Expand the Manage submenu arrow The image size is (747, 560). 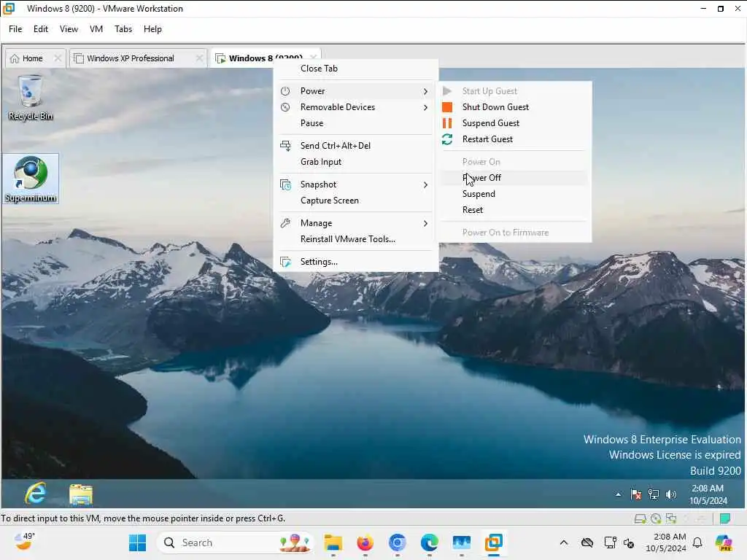tap(425, 223)
